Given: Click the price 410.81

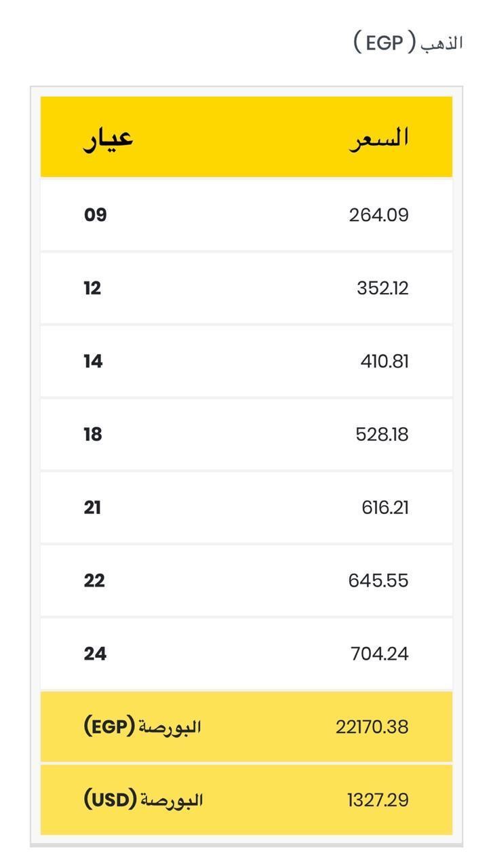Looking at the screenshot, I should tap(384, 361).
